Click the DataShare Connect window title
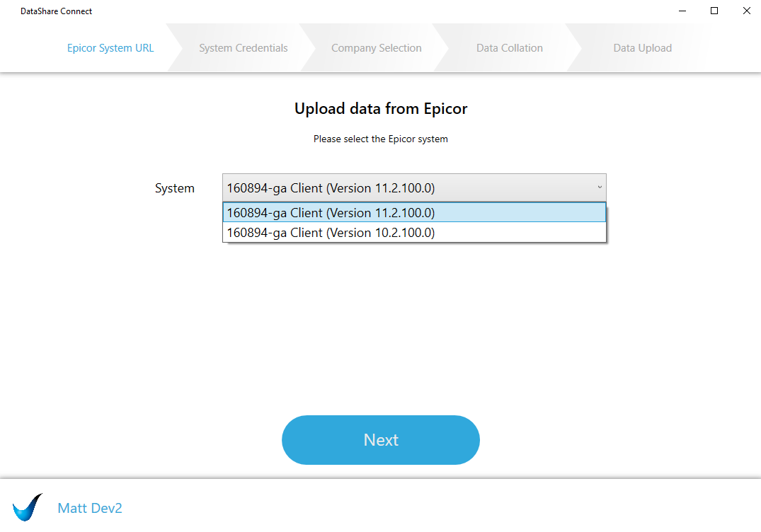The width and height of the screenshot is (761, 532). point(57,11)
